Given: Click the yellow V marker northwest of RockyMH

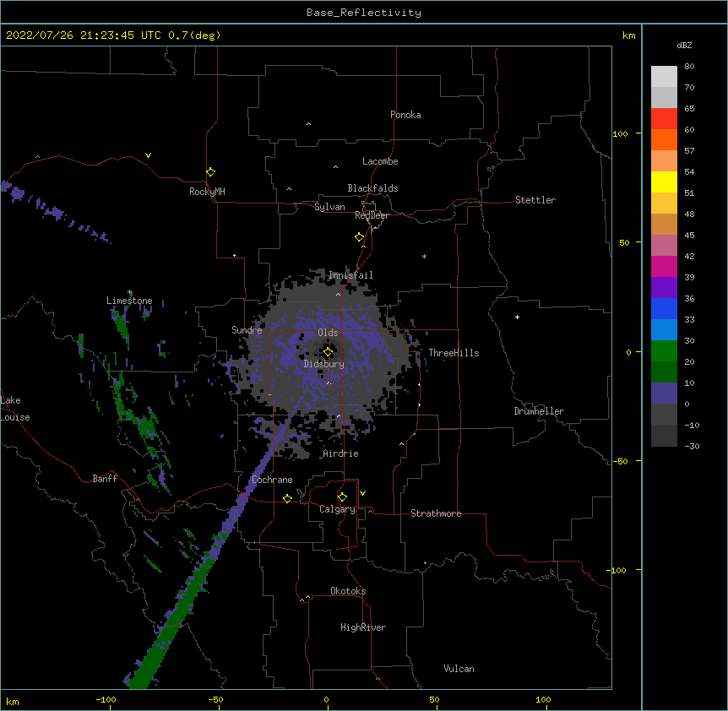Looking at the screenshot, I should tap(148, 155).
